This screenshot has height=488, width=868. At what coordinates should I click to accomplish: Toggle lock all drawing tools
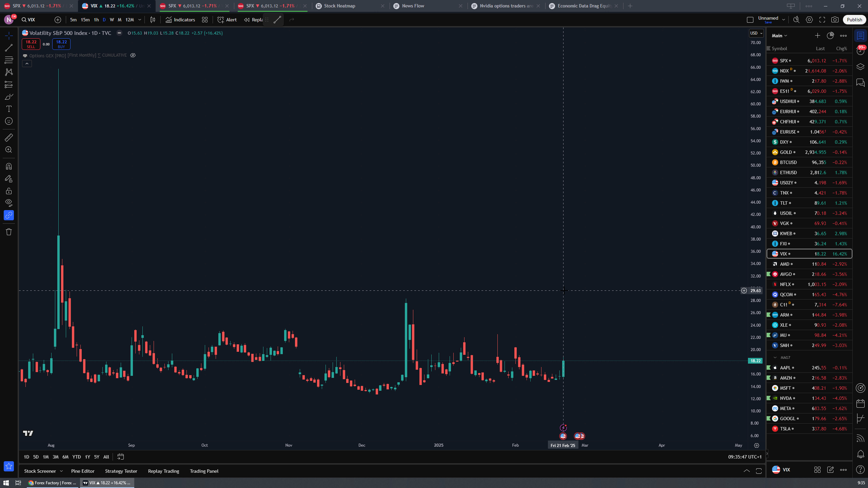[9, 191]
